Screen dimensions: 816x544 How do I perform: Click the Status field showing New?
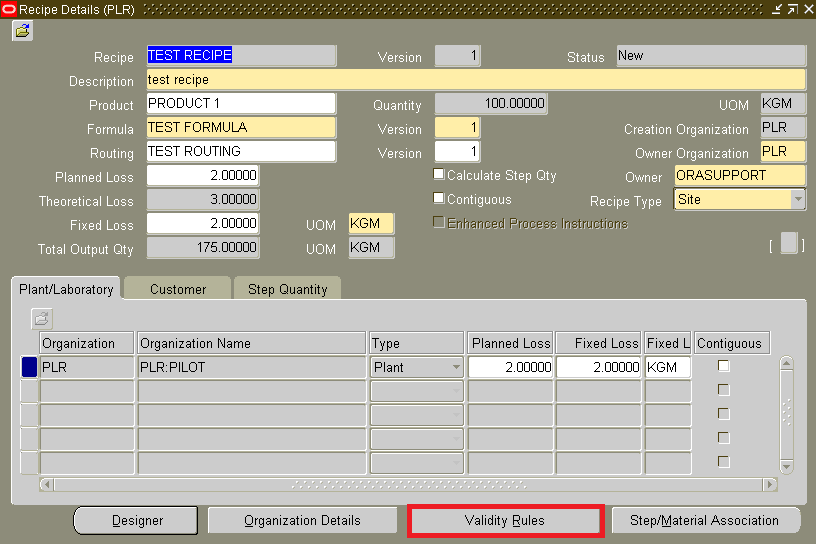point(711,55)
